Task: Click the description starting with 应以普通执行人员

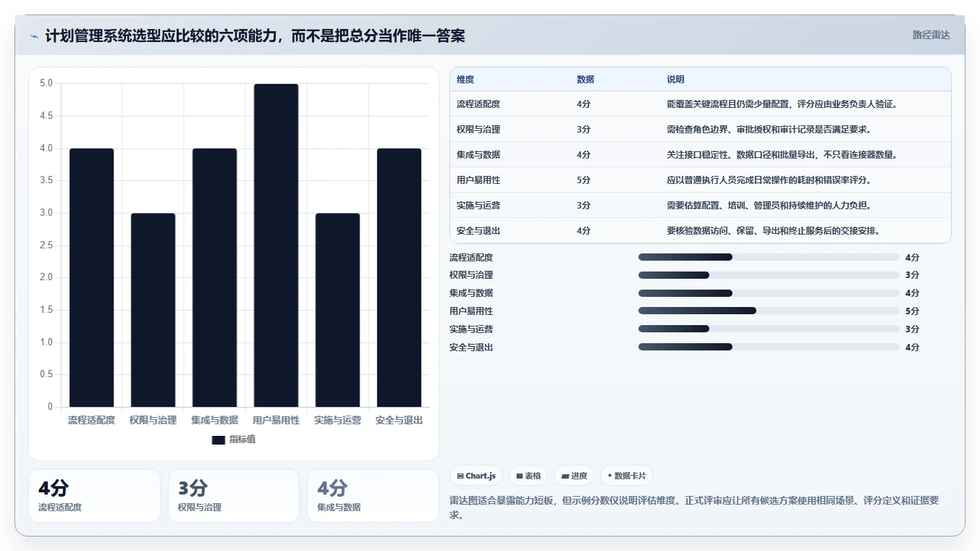Action: 769,180
